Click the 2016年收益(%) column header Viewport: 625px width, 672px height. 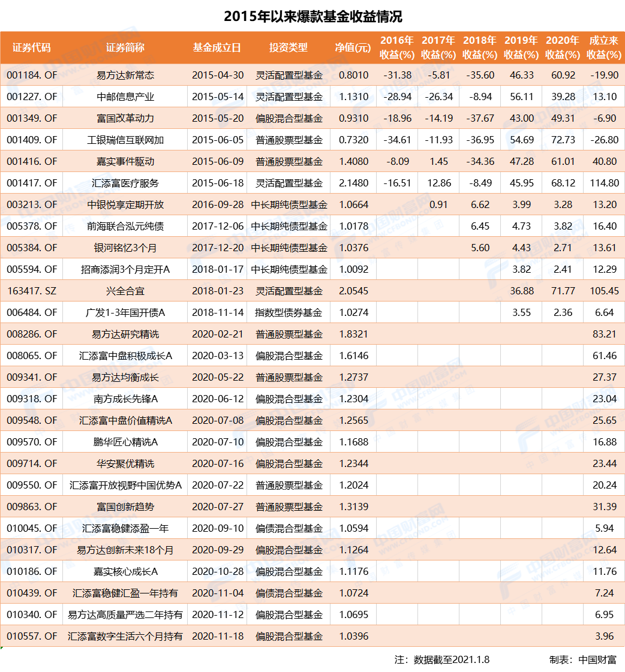[397, 47]
